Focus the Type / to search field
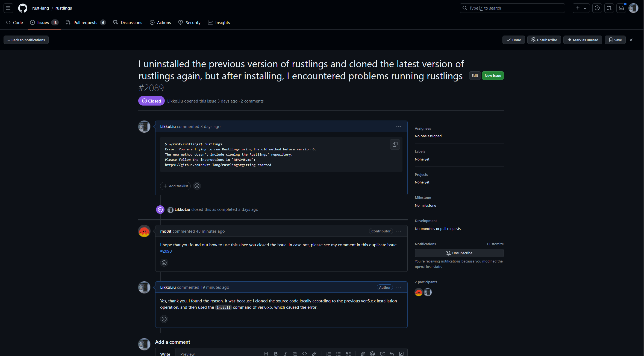This screenshot has width=644, height=356. 512,8
